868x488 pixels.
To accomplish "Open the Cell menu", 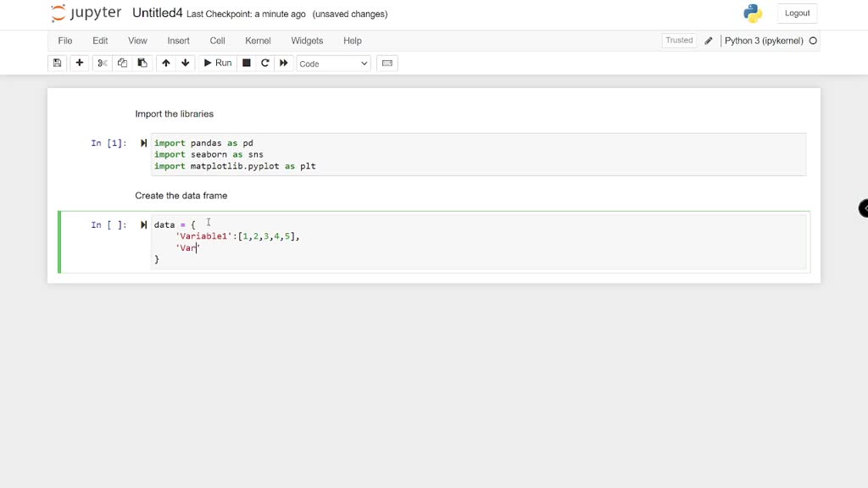I will click(217, 41).
